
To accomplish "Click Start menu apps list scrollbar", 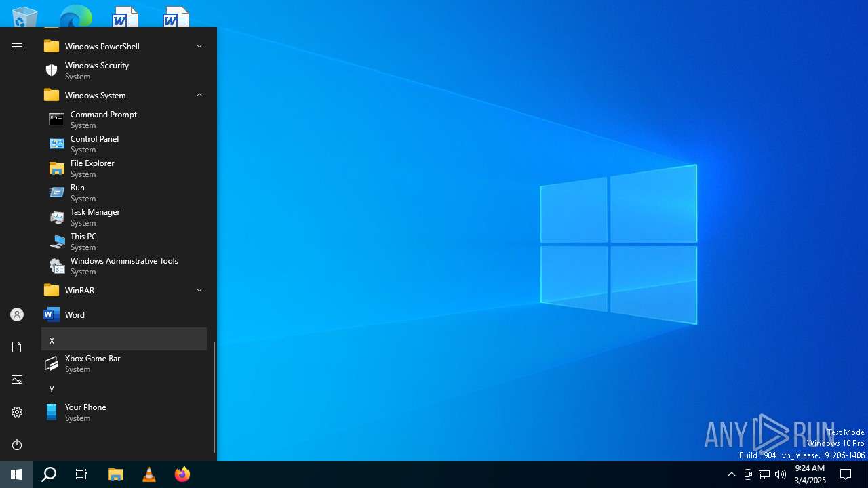I will pos(214,396).
